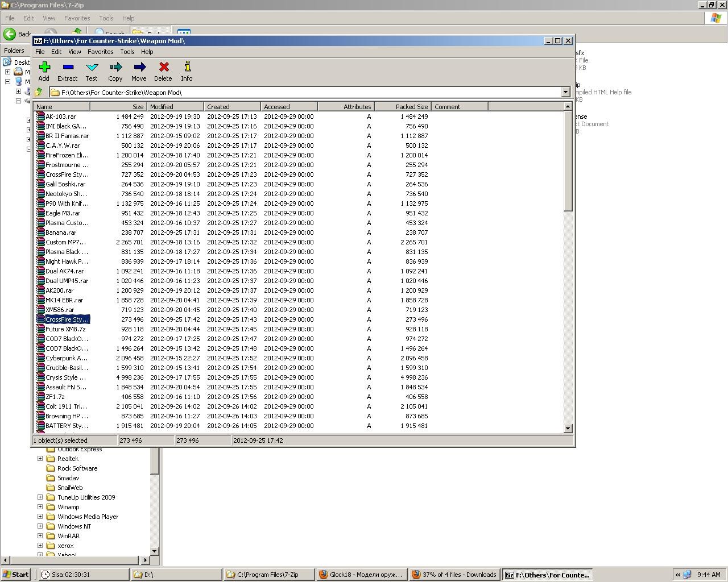Expand the WinRAR folder tree node
This screenshot has height=582, width=728.
tap(40, 536)
